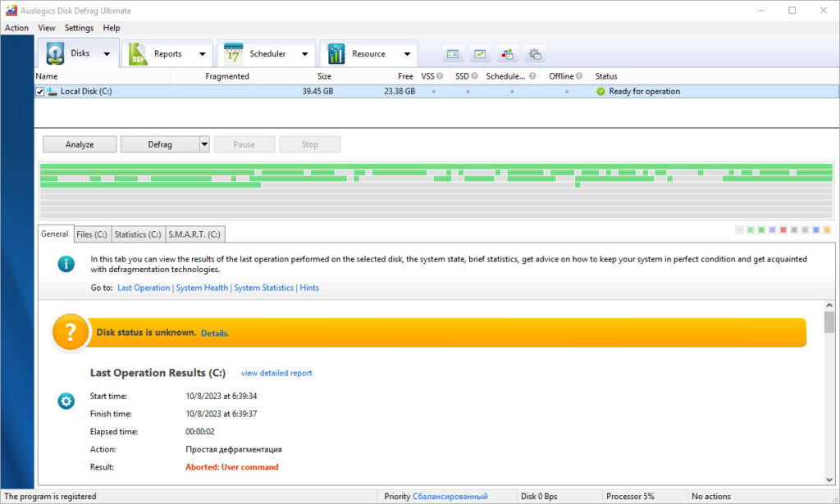The image size is (840, 504).
Task: Expand the Reports dropdown arrow
Action: click(202, 54)
